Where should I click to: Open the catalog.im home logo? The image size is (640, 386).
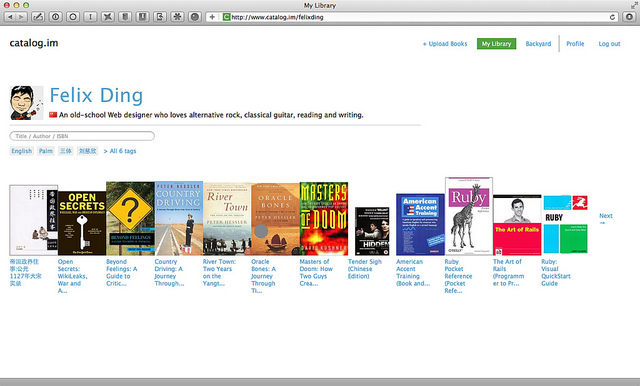point(34,43)
